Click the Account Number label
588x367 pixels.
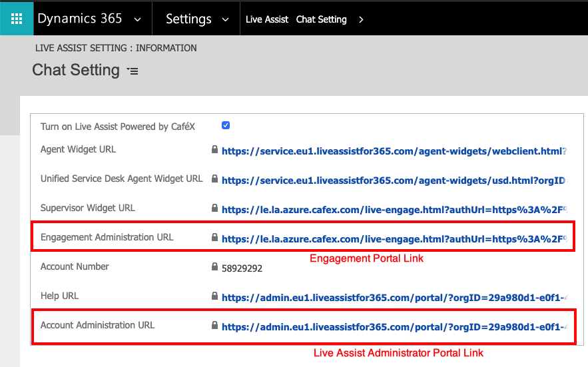tap(75, 266)
